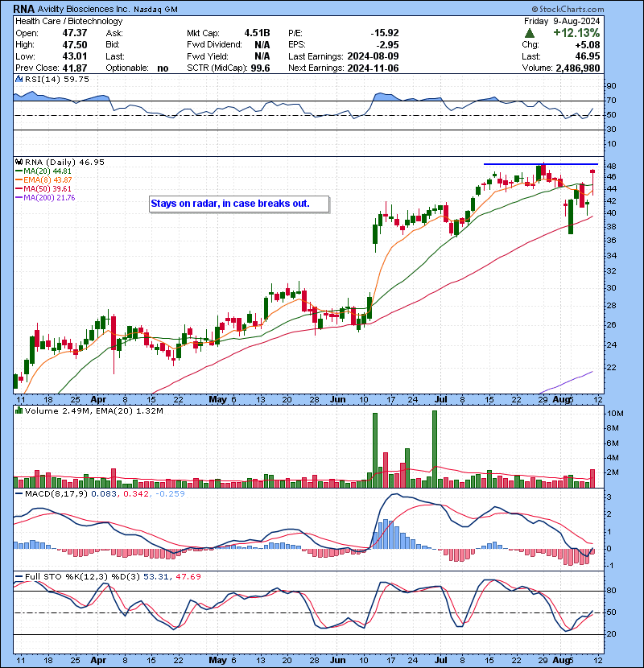Screen dimensions: 644x668
Task: Click the tallest volume bar reaching 10M
Action: [x=435, y=449]
